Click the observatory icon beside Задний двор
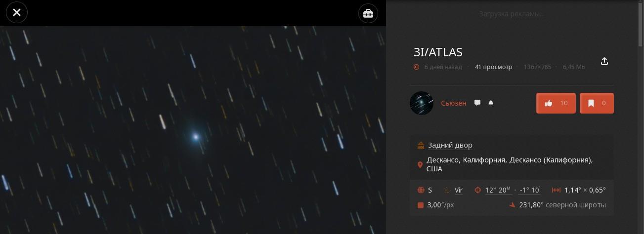Image resolution: width=644 pixels, height=234 pixels. [421, 145]
